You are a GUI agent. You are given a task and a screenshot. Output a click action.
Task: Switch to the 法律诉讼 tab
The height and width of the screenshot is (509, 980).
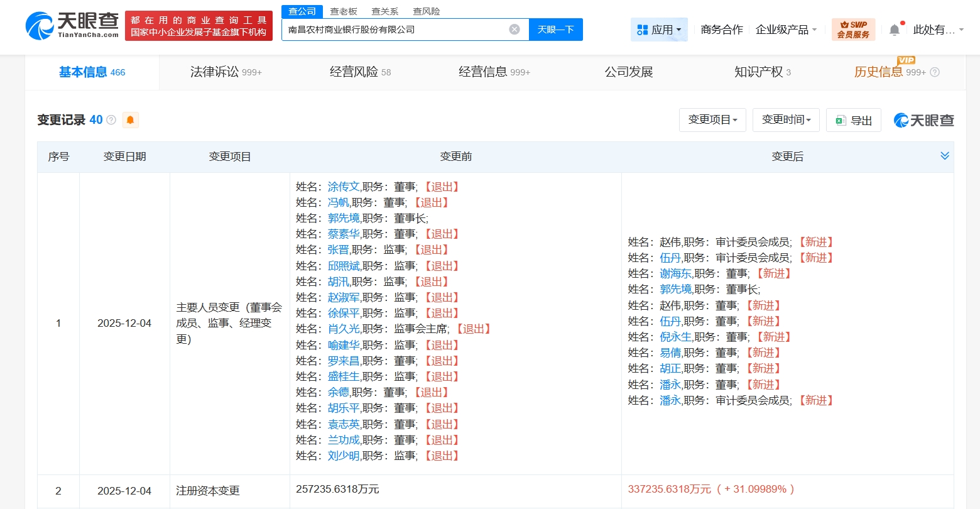226,72
